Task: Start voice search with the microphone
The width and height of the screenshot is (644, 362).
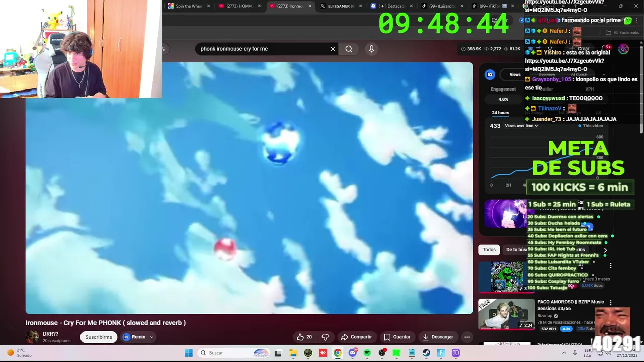Action: (371, 49)
